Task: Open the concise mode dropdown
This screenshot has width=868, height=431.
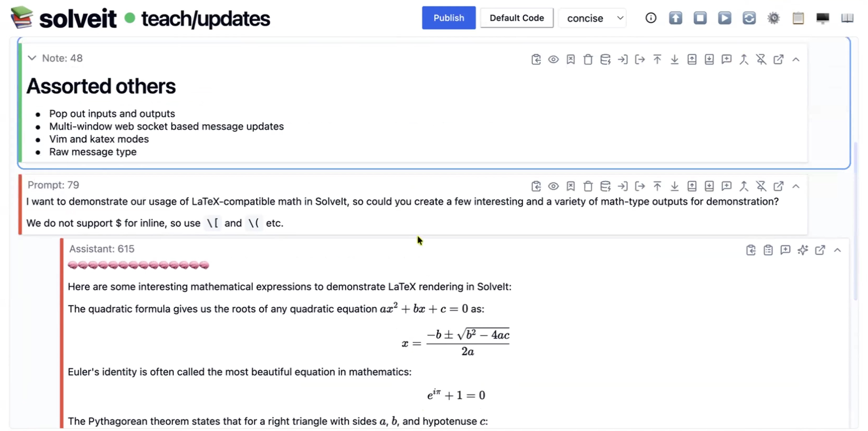Action: coord(593,18)
